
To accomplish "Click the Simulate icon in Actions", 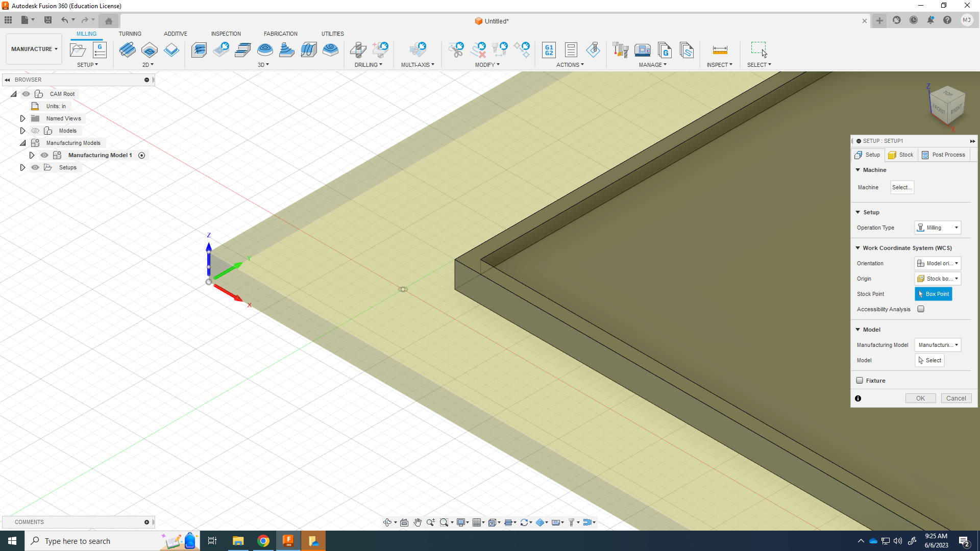I will 593,50.
